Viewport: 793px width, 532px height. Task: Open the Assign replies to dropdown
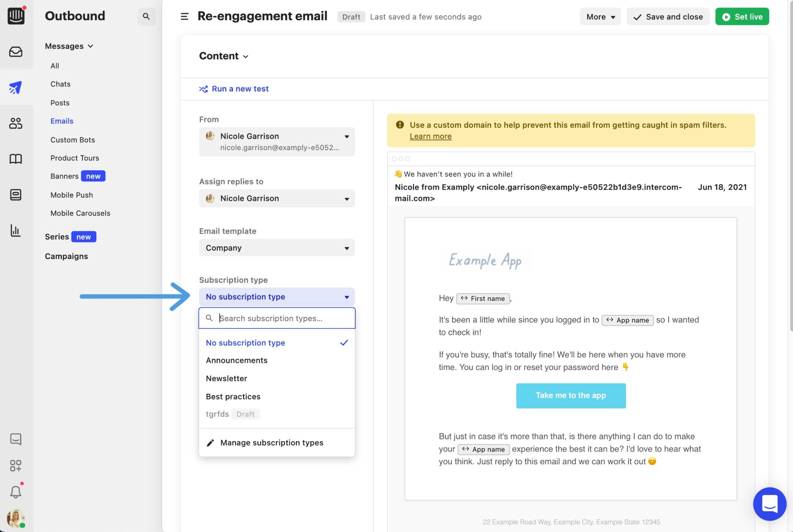click(277, 198)
